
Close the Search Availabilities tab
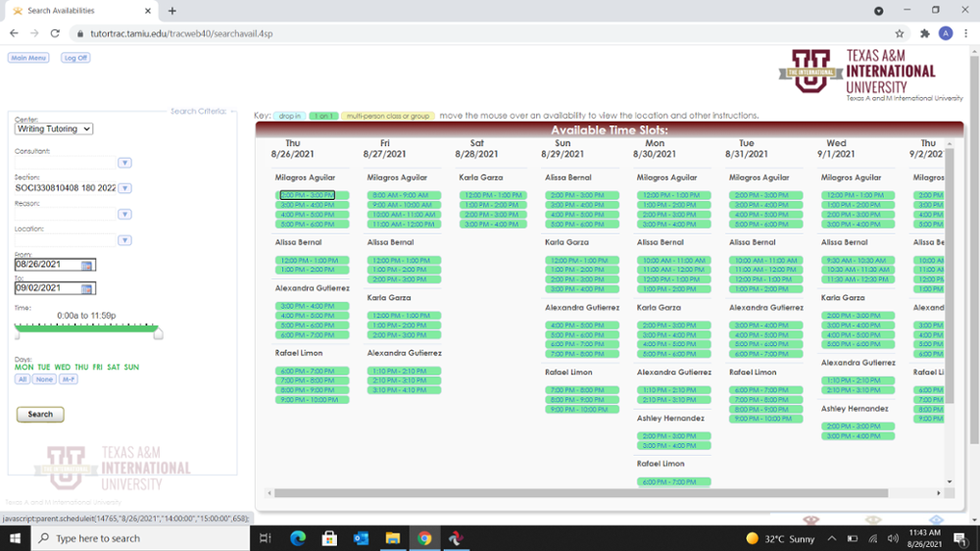[x=148, y=11]
